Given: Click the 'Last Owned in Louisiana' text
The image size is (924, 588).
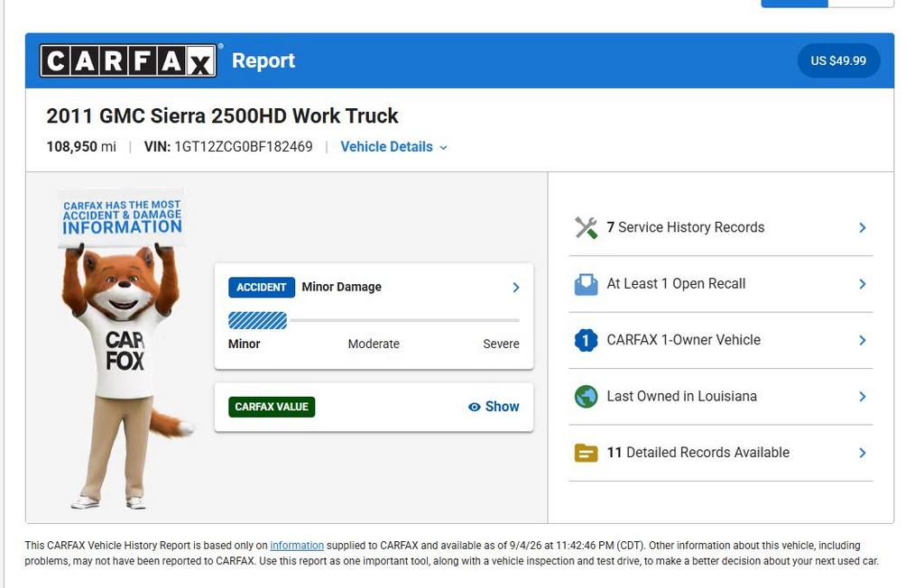Looking at the screenshot, I should pos(682,397).
